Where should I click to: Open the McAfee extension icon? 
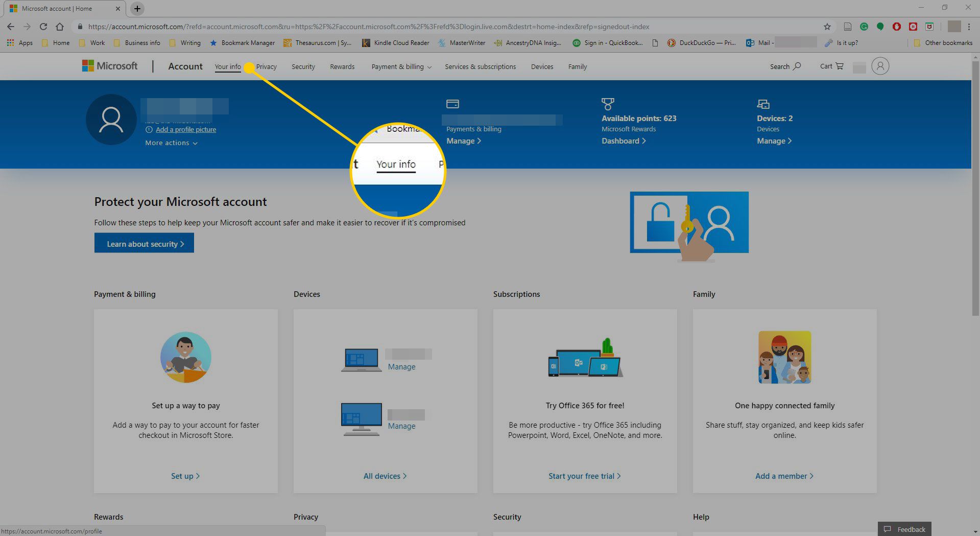tap(930, 27)
